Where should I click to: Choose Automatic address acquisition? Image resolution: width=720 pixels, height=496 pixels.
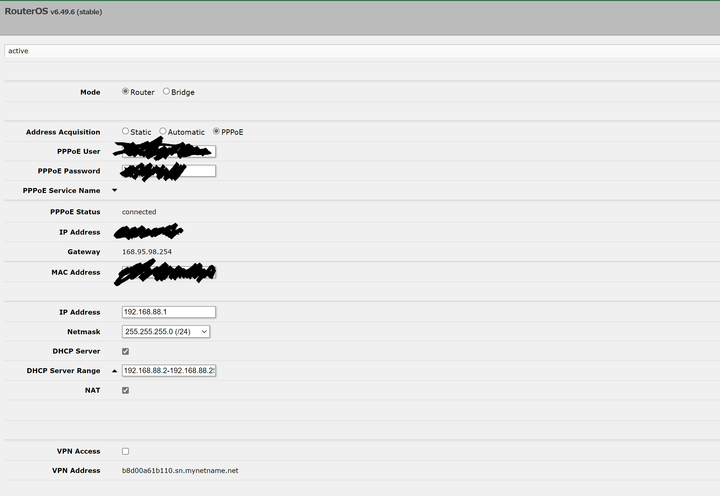(x=163, y=131)
